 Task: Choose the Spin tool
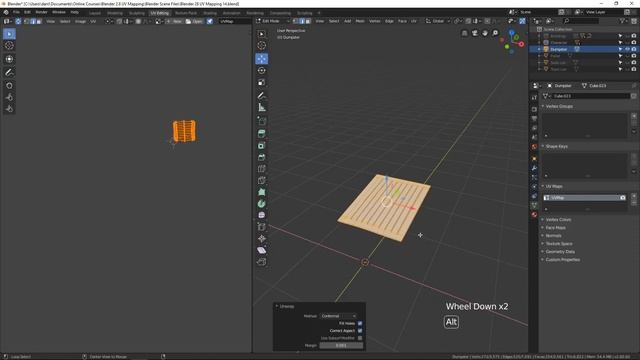(x=262, y=204)
